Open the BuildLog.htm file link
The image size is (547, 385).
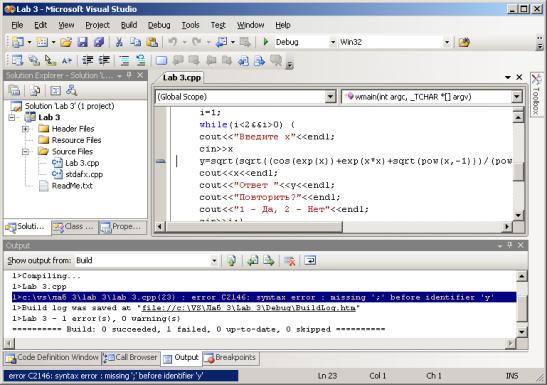[x=249, y=308]
